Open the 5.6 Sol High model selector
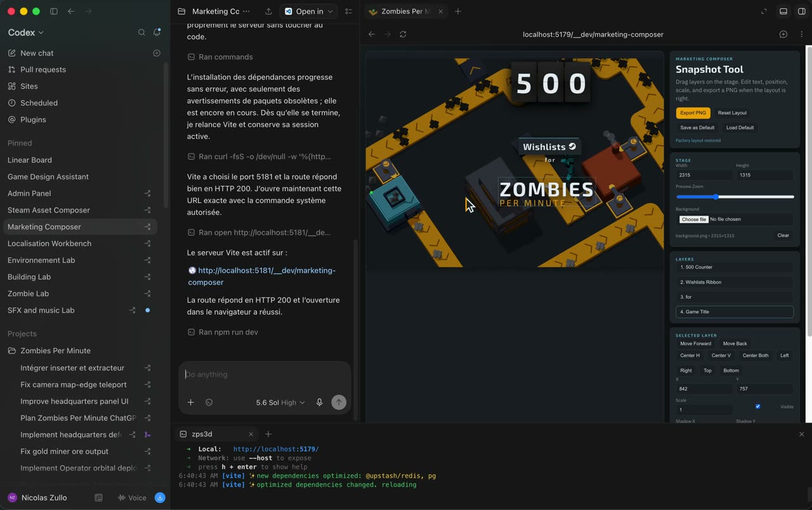The height and width of the screenshot is (510, 812). [x=280, y=403]
